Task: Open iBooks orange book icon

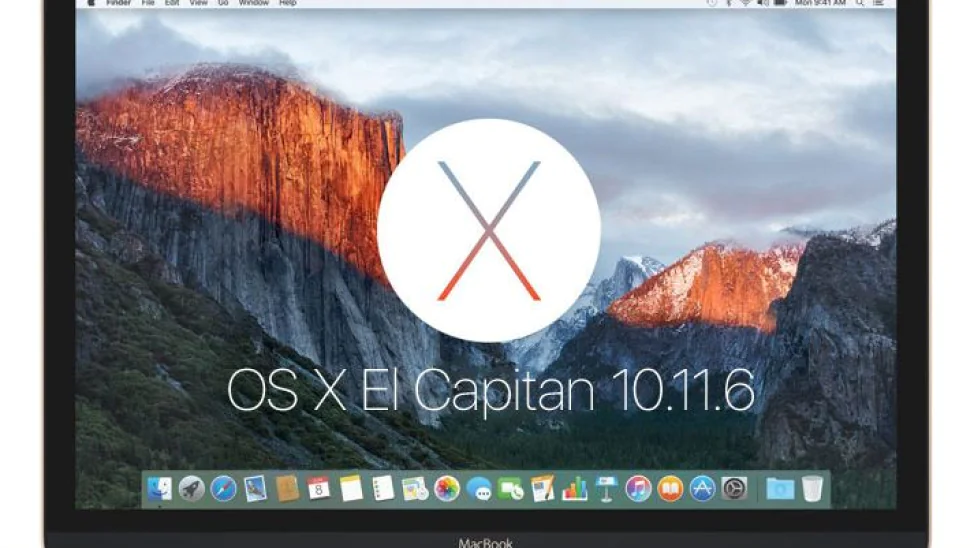Action: tap(670, 489)
